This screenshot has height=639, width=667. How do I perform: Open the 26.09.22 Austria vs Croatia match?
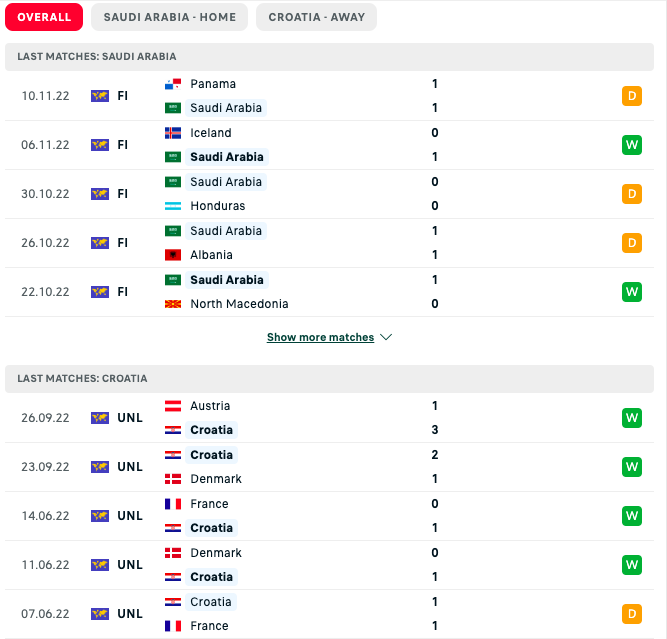coord(330,418)
